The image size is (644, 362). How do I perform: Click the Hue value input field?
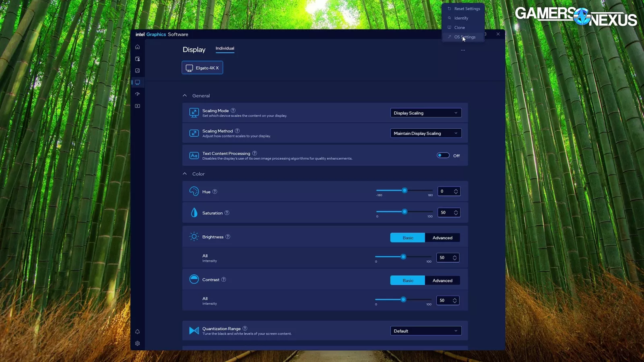pyautogui.click(x=445, y=191)
